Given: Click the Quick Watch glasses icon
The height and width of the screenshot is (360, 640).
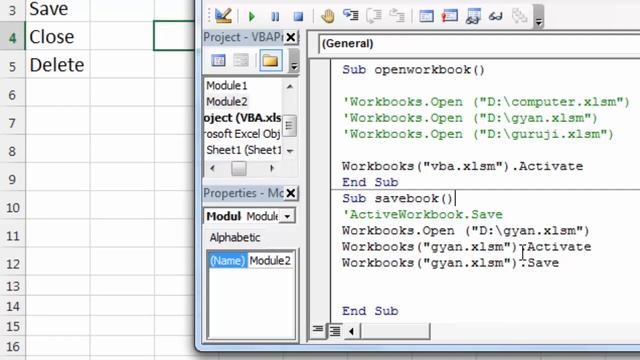Looking at the screenshot, I should point(496,16).
